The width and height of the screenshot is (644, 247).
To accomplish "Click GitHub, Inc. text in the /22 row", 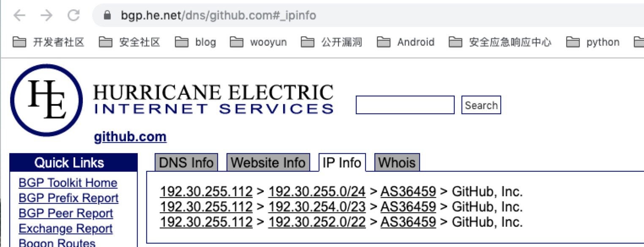I will [487, 221].
